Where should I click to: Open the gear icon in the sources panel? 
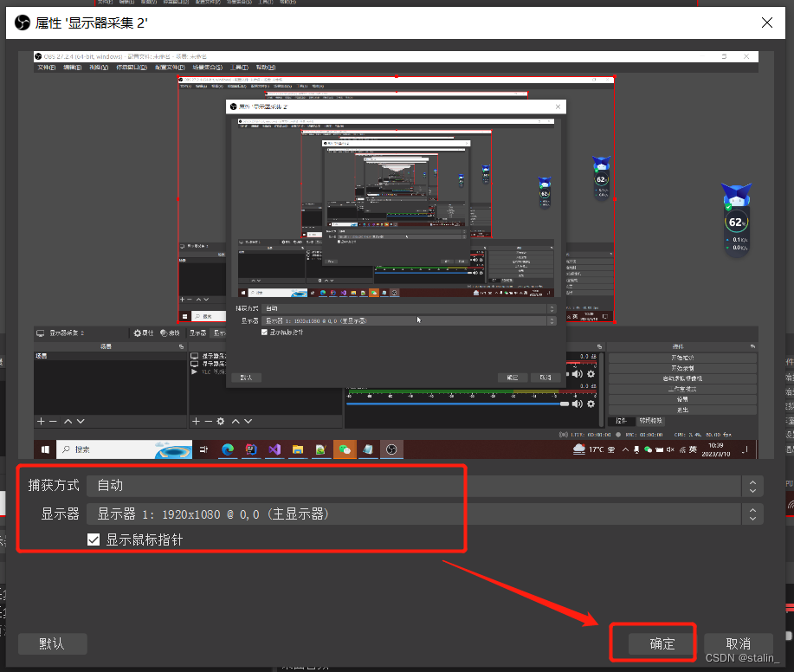pos(221,420)
